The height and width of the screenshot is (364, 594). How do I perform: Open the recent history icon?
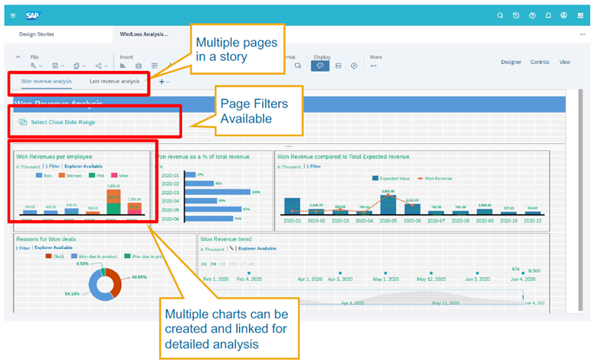click(516, 15)
